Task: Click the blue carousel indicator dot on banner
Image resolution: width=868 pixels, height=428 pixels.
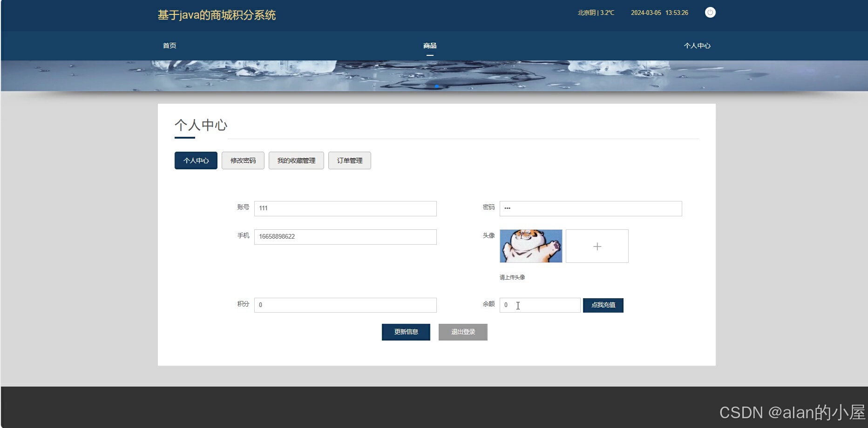Action: [x=437, y=87]
